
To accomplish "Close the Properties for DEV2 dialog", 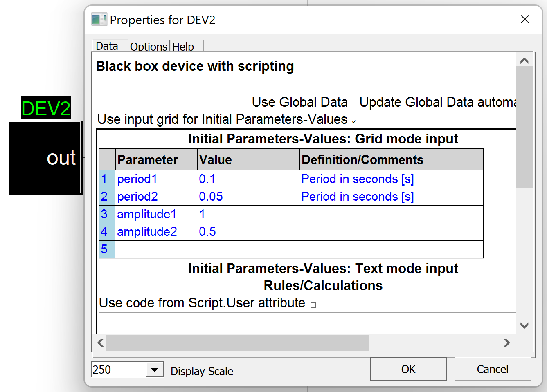I will (x=524, y=20).
